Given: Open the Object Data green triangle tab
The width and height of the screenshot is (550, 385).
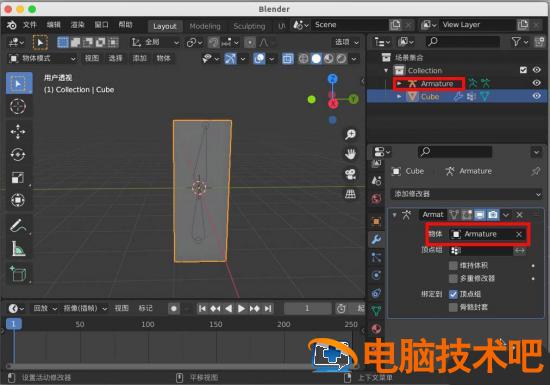Looking at the screenshot, I should 376,311.
